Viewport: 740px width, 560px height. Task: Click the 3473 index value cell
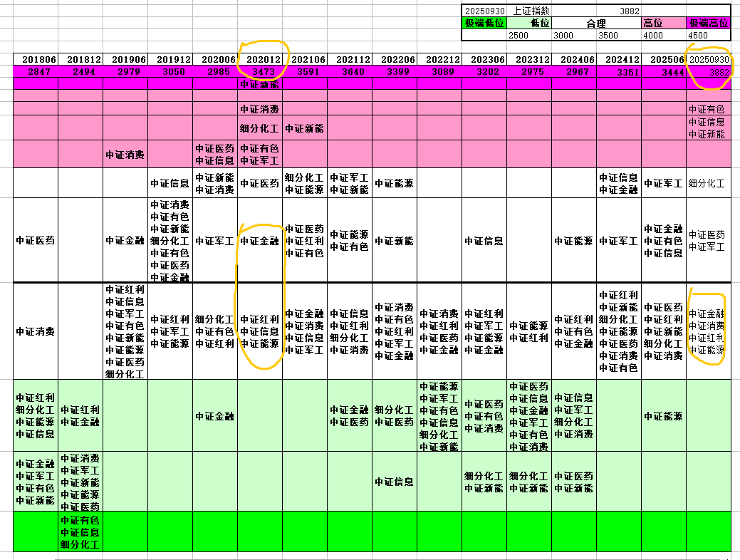260,72
